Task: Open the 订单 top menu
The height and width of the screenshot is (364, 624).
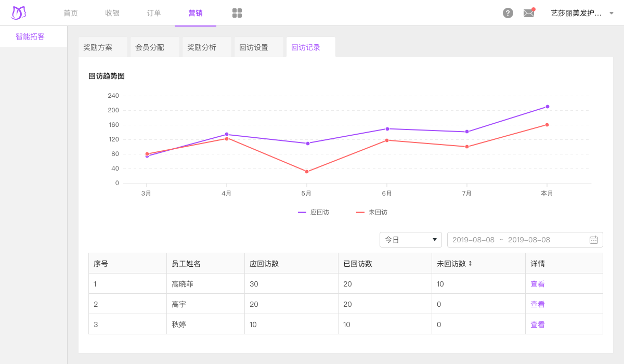Action: click(x=154, y=13)
